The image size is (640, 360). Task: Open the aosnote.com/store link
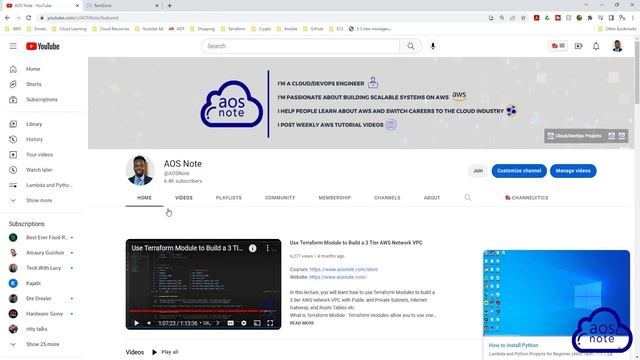tap(344, 269)
